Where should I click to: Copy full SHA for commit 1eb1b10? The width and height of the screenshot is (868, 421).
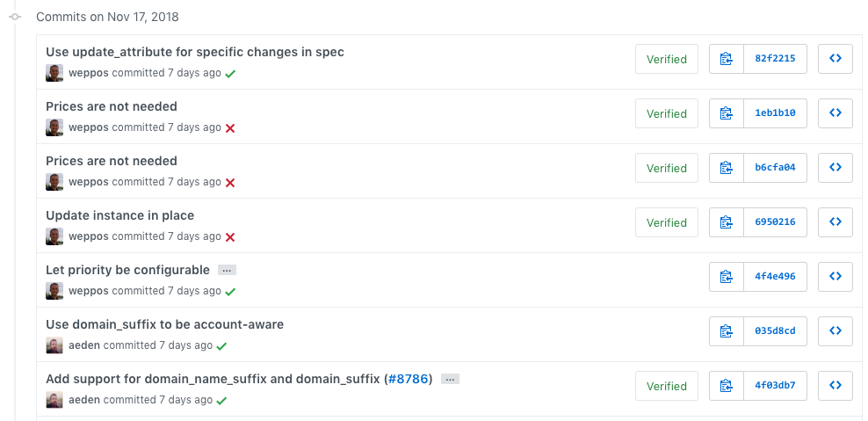point(726,113)
